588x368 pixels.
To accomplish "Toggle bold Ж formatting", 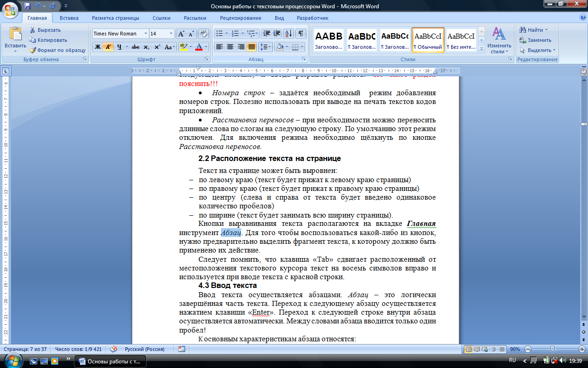I will (97, 47).
